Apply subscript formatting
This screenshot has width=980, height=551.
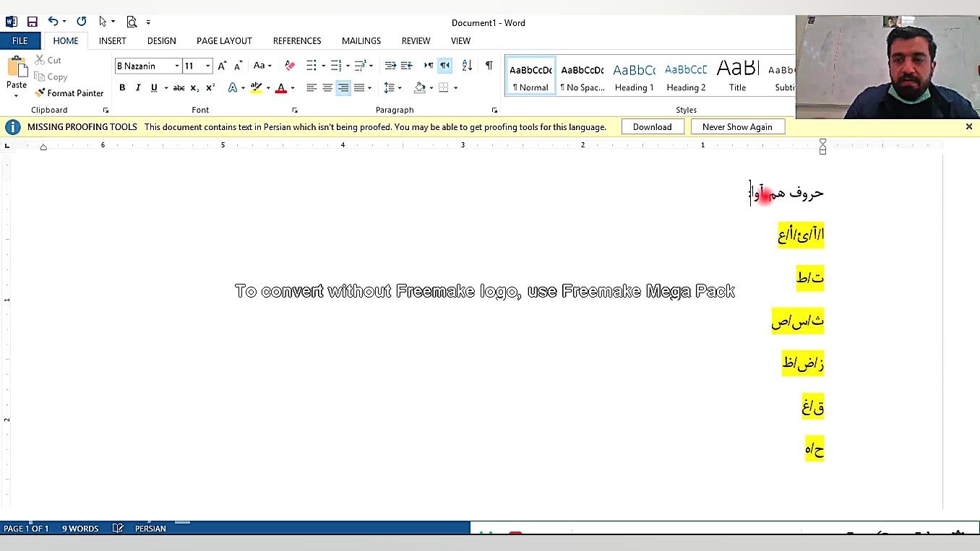[x=194, y=88]
